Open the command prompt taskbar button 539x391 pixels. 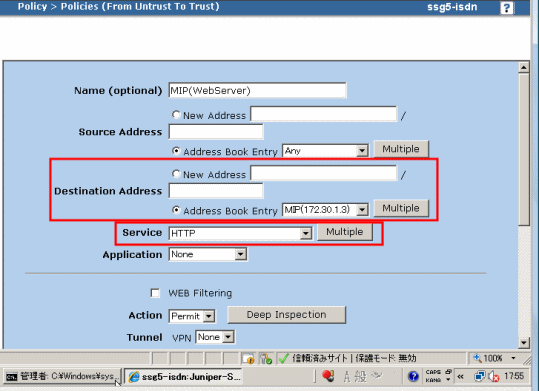[62, 376]
